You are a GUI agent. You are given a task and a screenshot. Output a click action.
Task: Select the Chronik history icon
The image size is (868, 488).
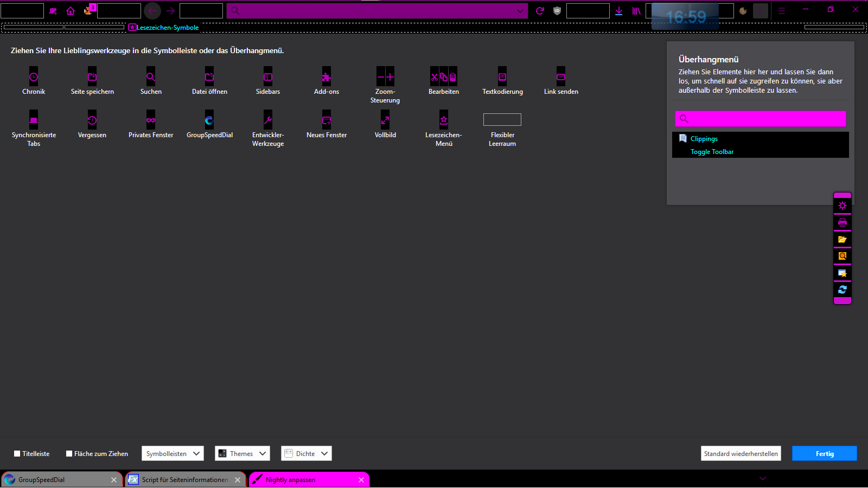point(34,77)
